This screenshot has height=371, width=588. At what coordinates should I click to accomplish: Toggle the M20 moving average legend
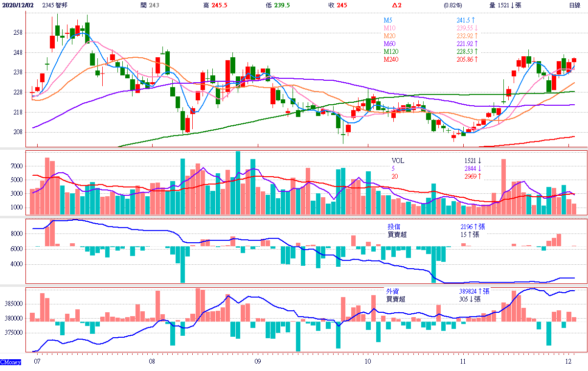[x=389, y=36]
